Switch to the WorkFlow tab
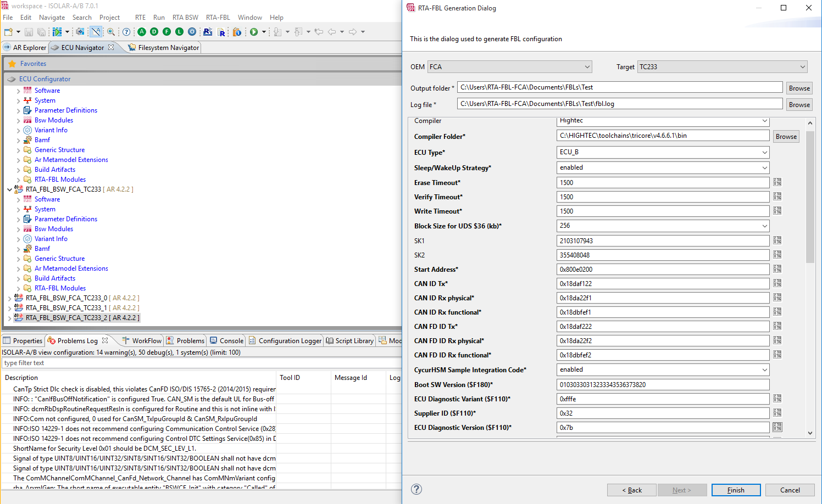 (142, 341)
